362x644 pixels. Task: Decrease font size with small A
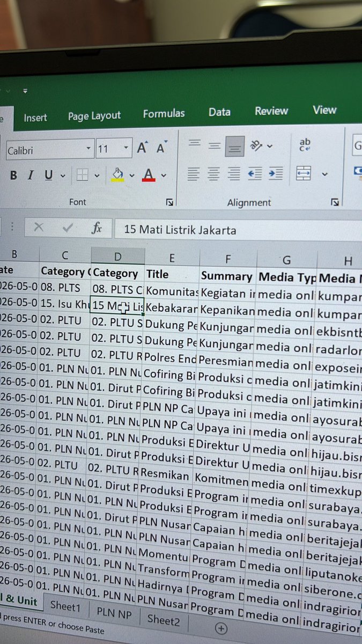click(161, 147)
